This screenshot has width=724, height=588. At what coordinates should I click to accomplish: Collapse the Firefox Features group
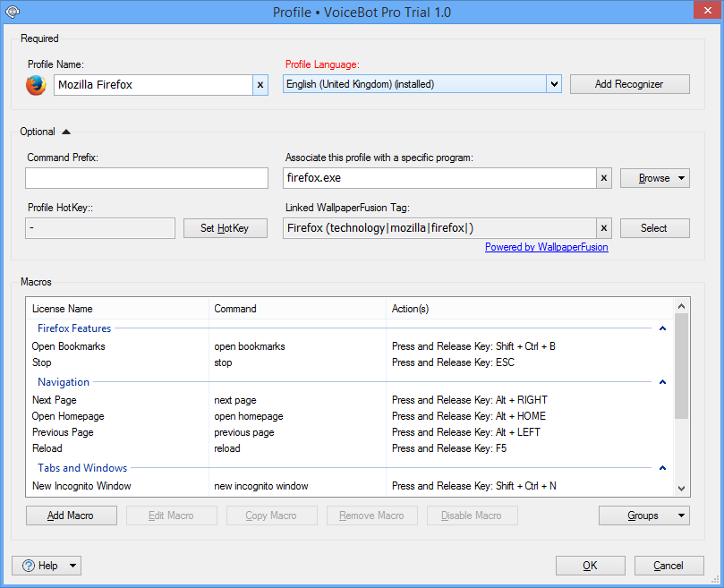(662, 328)
